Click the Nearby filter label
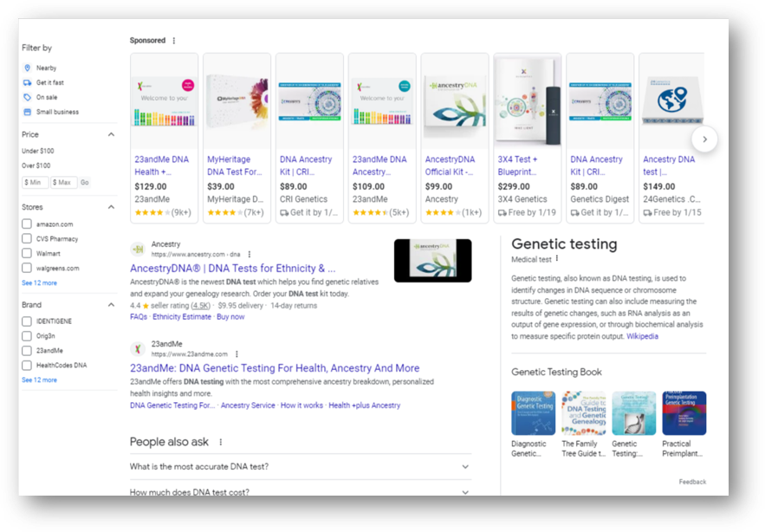The image size is (765, 532). [x=46, y=68]
